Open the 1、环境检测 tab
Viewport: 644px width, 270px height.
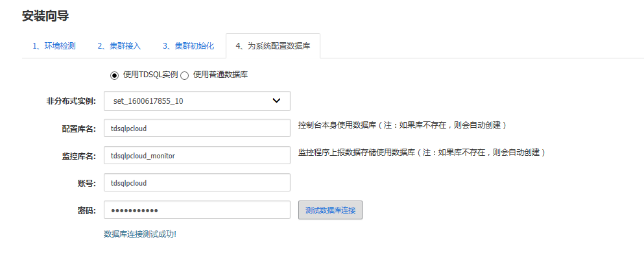point(54,46)
